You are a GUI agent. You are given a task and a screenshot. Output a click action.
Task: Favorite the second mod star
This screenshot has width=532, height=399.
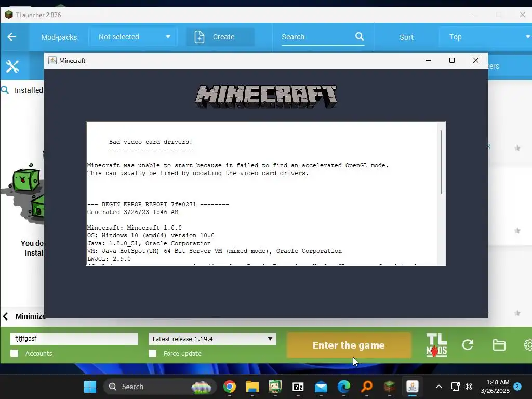point(517,231)
